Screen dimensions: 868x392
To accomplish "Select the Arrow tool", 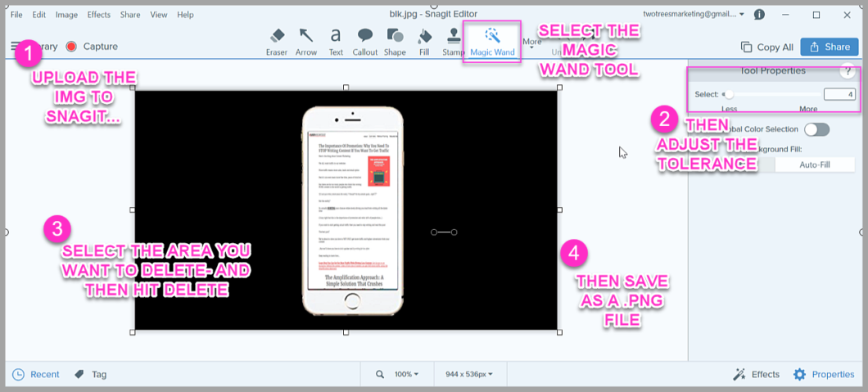I will pos(305,43).
